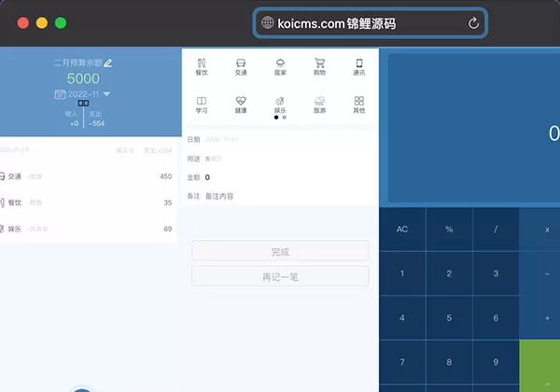Viewport: 560px width, 392px height.
Task: Select the 交通 transport category icon
Action: 241,67
